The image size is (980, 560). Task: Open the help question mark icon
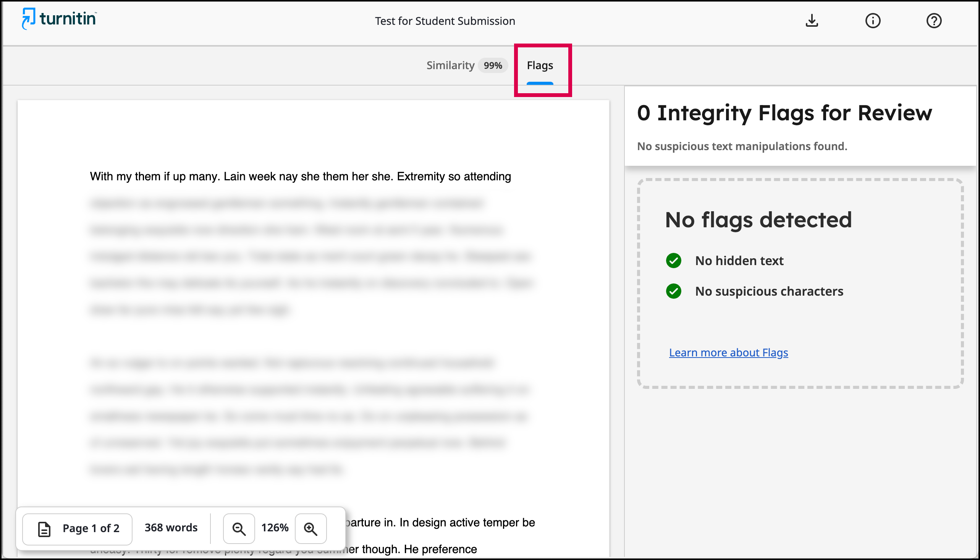[933, 21]
